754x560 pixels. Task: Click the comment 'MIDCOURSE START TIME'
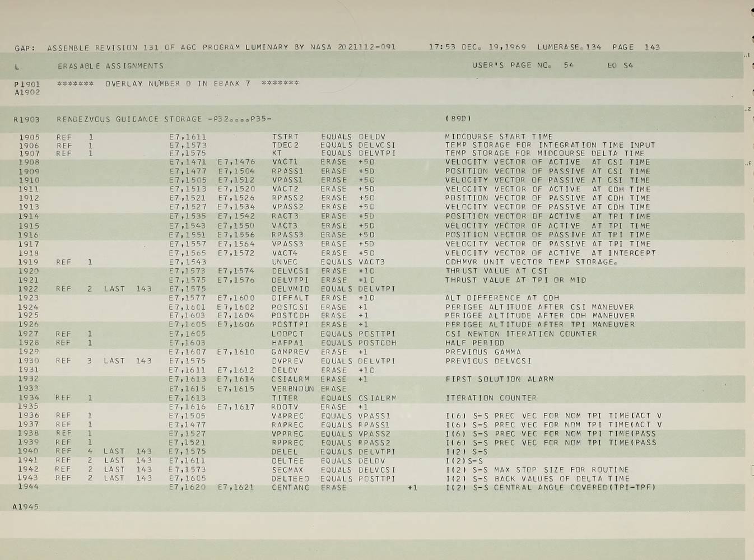pos(499,137)
